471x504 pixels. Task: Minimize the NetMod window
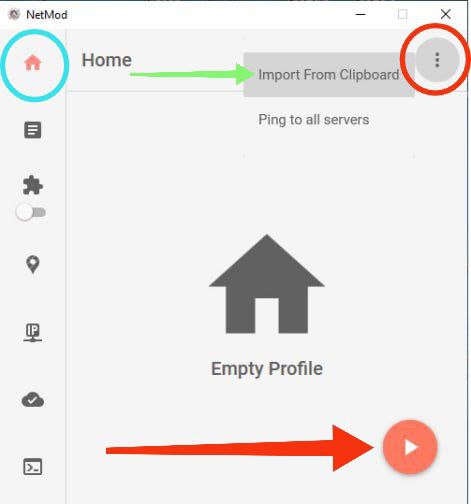361,14
